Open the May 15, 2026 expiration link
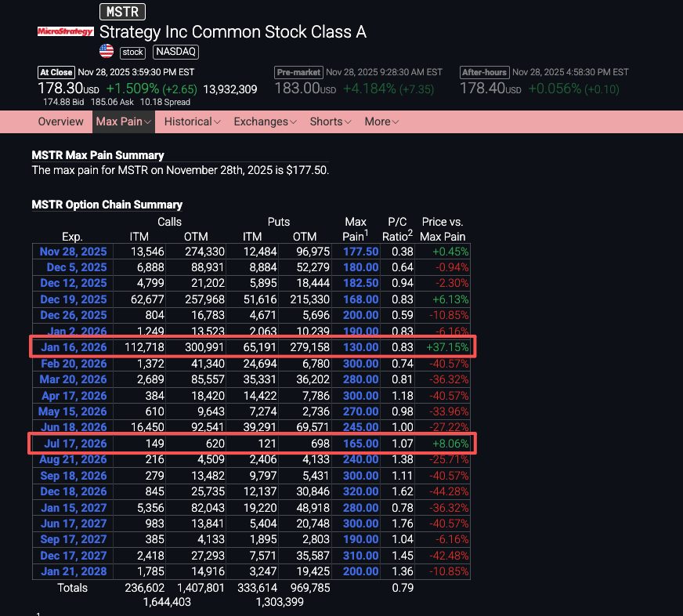This screenshot has width=683, height=616. pyautogui.click(x=72, y=411)
